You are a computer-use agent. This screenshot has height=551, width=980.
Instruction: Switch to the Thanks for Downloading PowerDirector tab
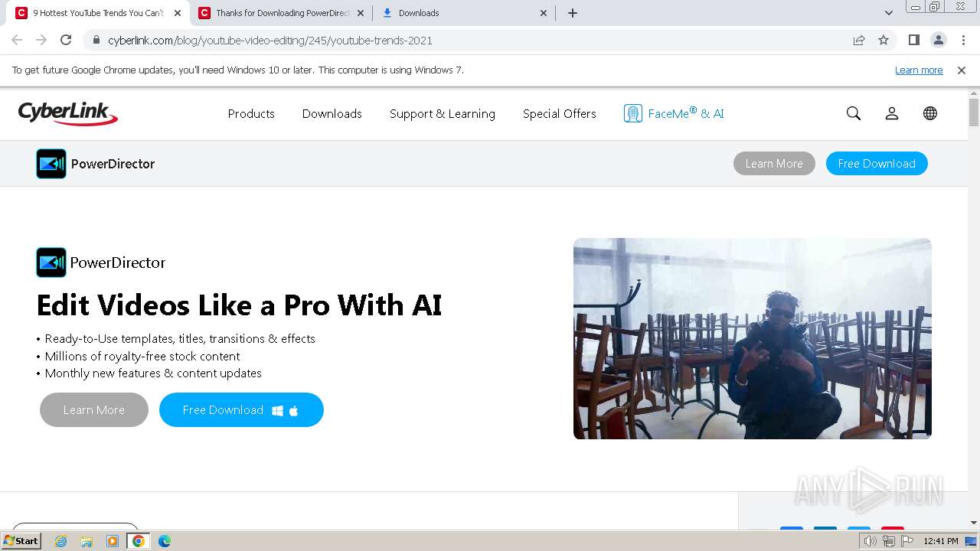pyautogui.click(x=282, y=13)
